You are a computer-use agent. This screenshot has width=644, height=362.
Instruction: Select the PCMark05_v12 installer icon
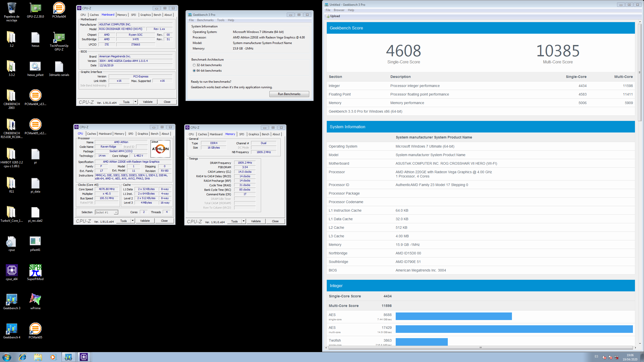click(x=35, y=127)
